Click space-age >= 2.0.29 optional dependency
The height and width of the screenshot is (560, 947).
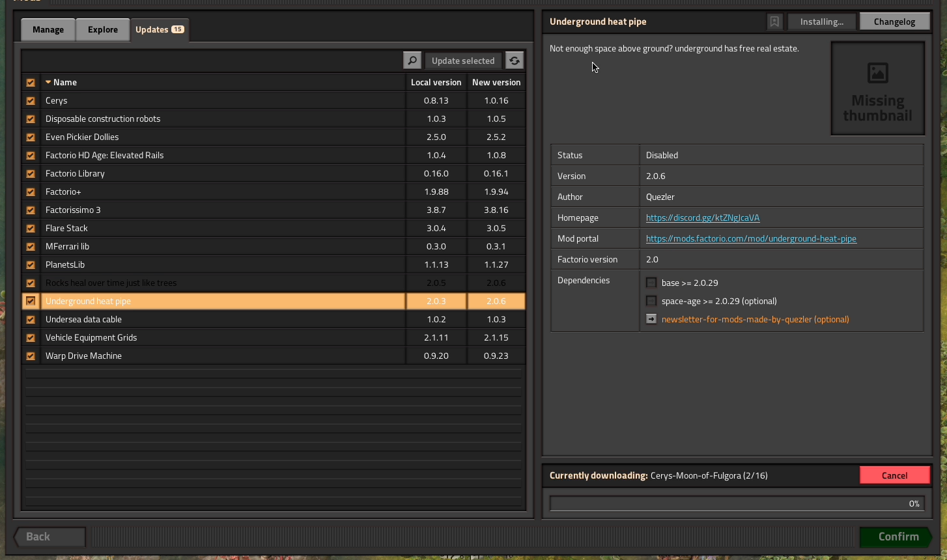point(719,301)
